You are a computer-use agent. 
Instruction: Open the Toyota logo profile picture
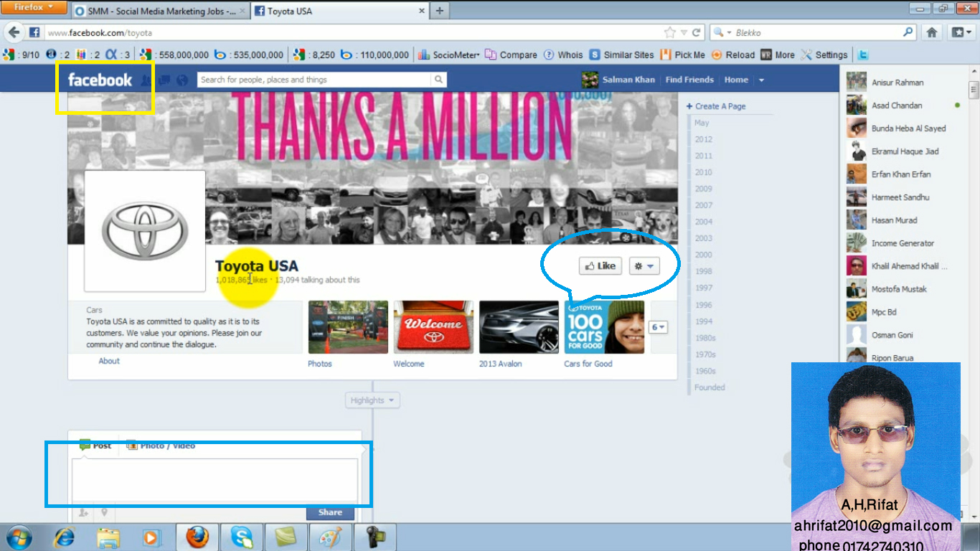[x=145, y=231]
